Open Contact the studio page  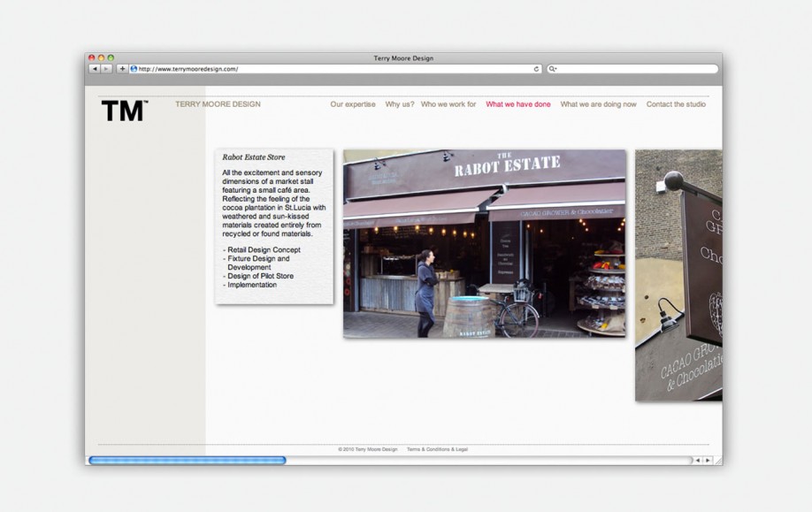[x=676, y=104]
